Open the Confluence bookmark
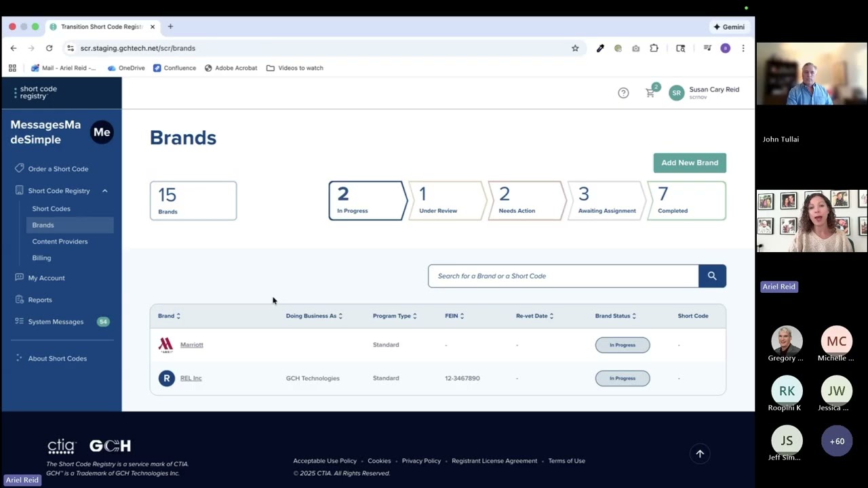The image size is (868, 488). 174,68
